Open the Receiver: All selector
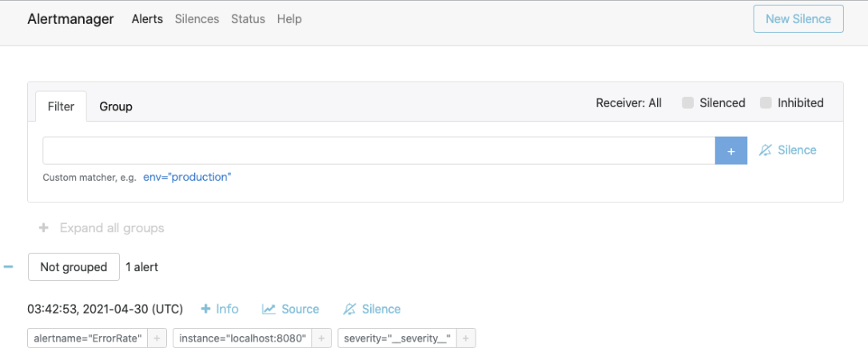The width and height of the screenshot is (868, 356). click(x=628, y=103)
